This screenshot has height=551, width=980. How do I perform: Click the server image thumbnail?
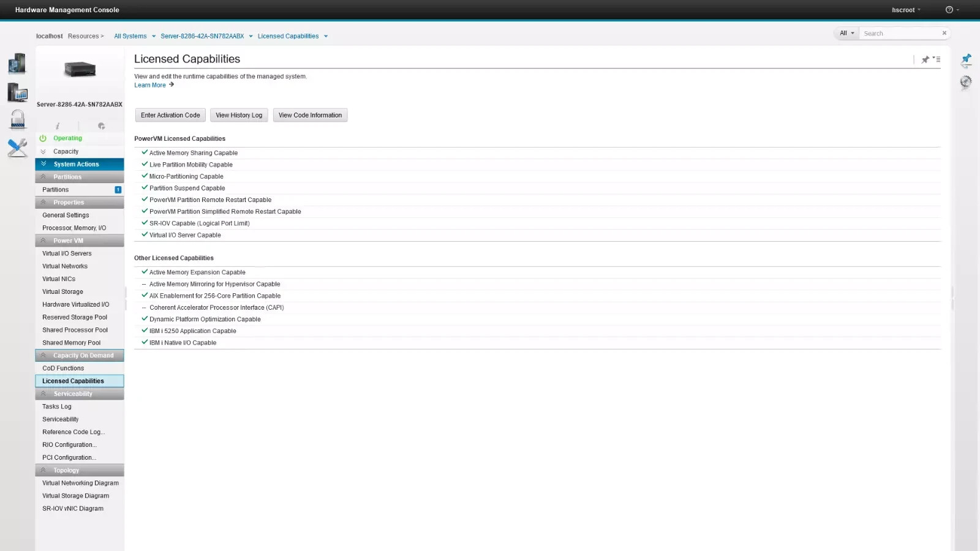pos(80,69)
